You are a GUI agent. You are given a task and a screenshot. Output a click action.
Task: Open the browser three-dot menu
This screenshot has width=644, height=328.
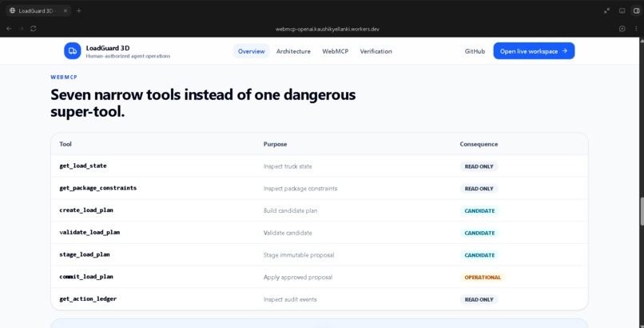click(x=636, y=28)
